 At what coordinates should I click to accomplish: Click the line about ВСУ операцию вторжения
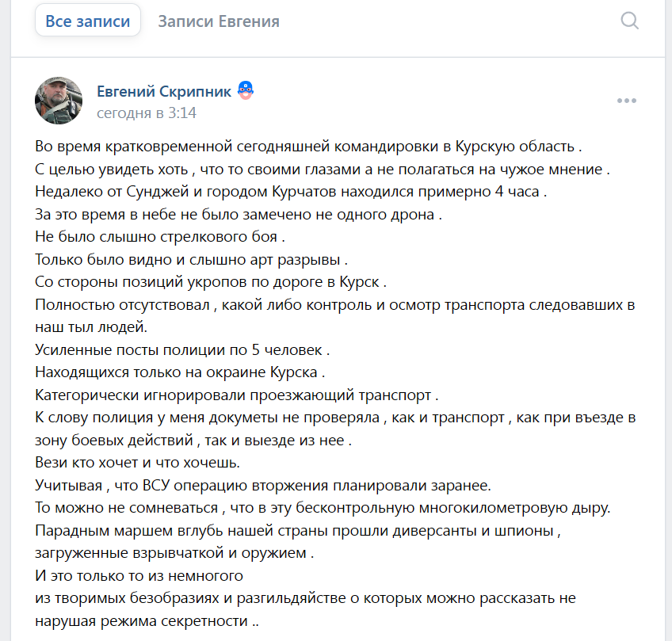tap(263, 486)
